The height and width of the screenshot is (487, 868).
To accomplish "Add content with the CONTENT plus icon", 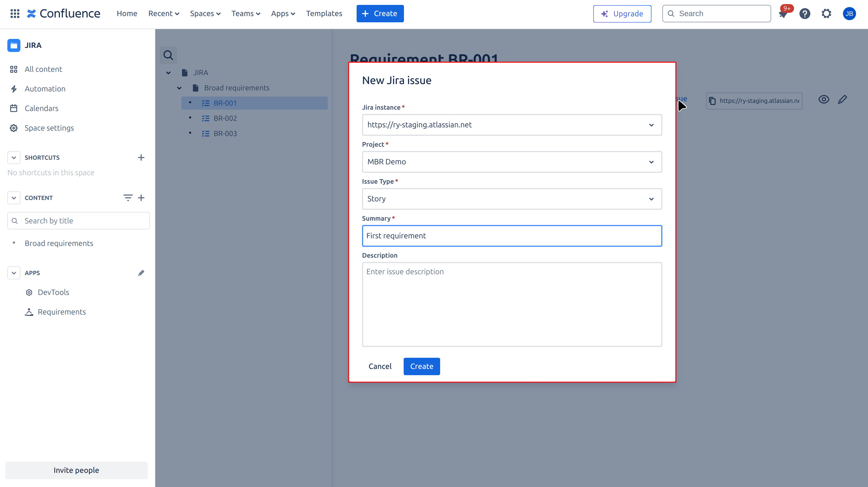I will [141, 198].
